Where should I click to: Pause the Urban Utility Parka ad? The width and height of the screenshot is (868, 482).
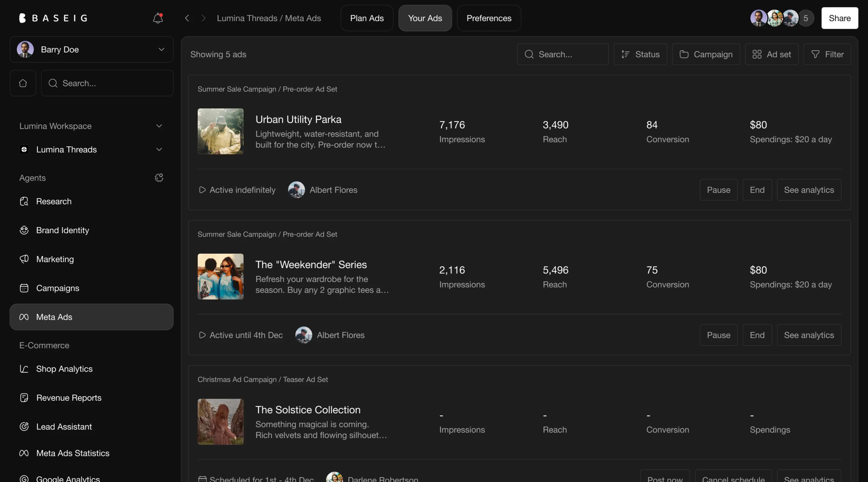(x=718, y=190)
